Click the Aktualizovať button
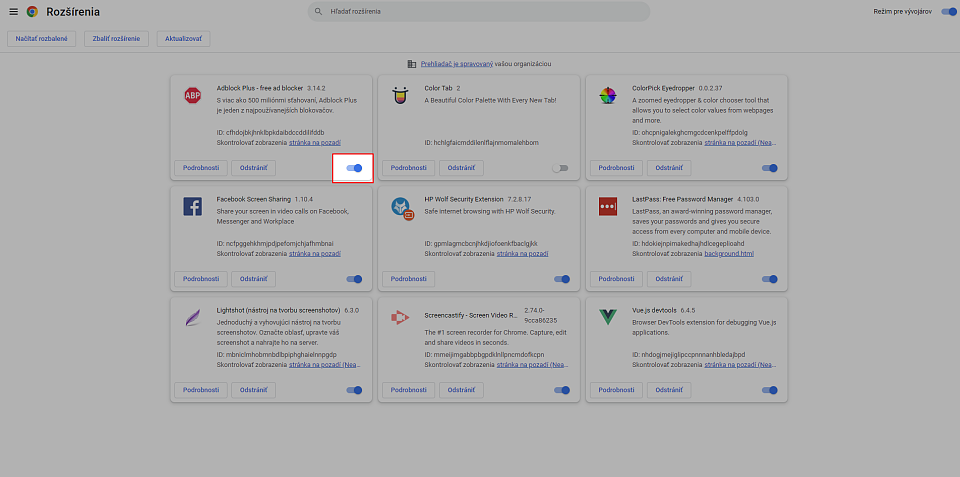 (184, 38)
